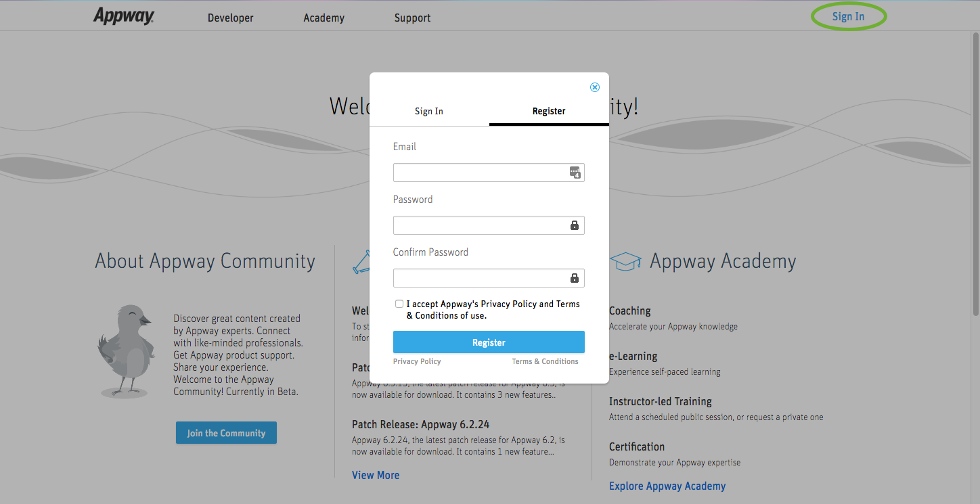Focus the Password input field

[489, 225]
